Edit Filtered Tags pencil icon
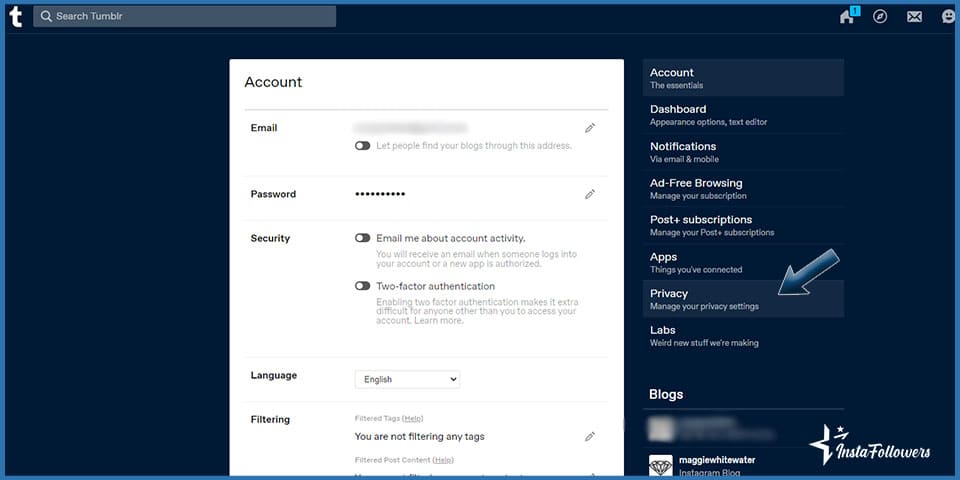The width and height of the screenshot is (960, 480). pyautogui.click(x=590, y=437)
